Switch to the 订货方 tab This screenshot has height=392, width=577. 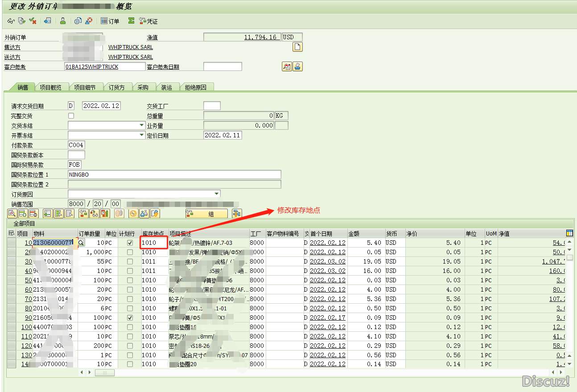117,87
